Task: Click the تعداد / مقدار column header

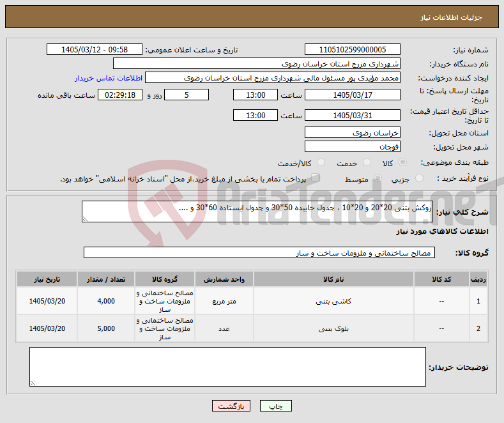Action: [106, 279]
